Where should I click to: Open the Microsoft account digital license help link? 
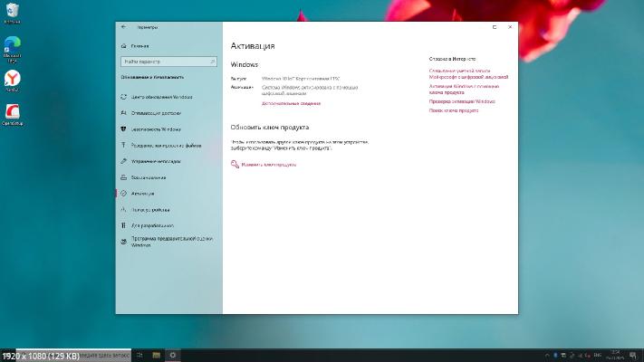pos(468,74)
